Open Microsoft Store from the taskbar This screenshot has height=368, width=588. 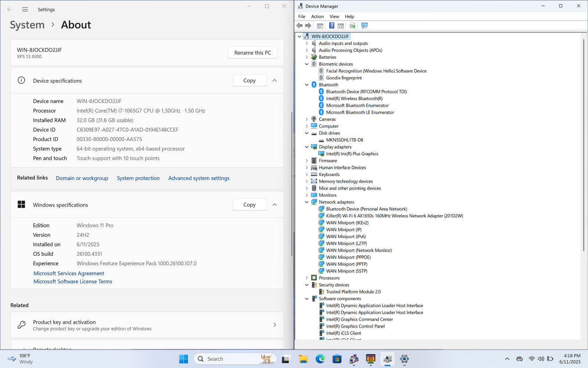coord(337,359)
